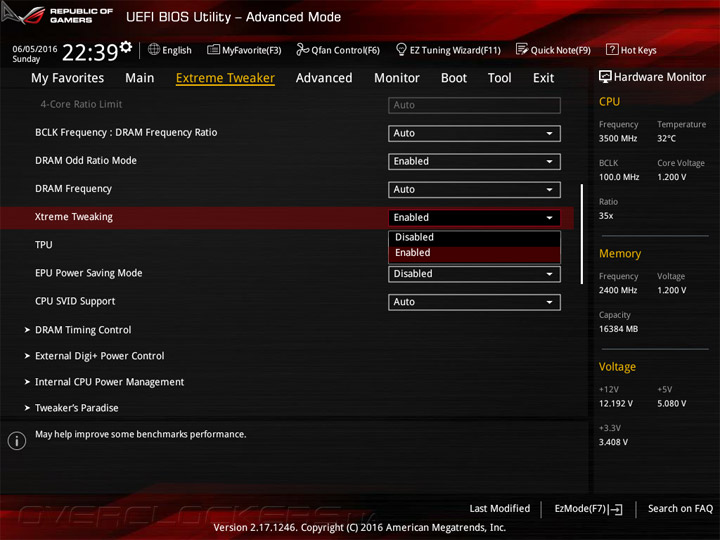Click the Hardware Monitor screen icon
This screenshot has height=540, width=720.
pos(605,77)
